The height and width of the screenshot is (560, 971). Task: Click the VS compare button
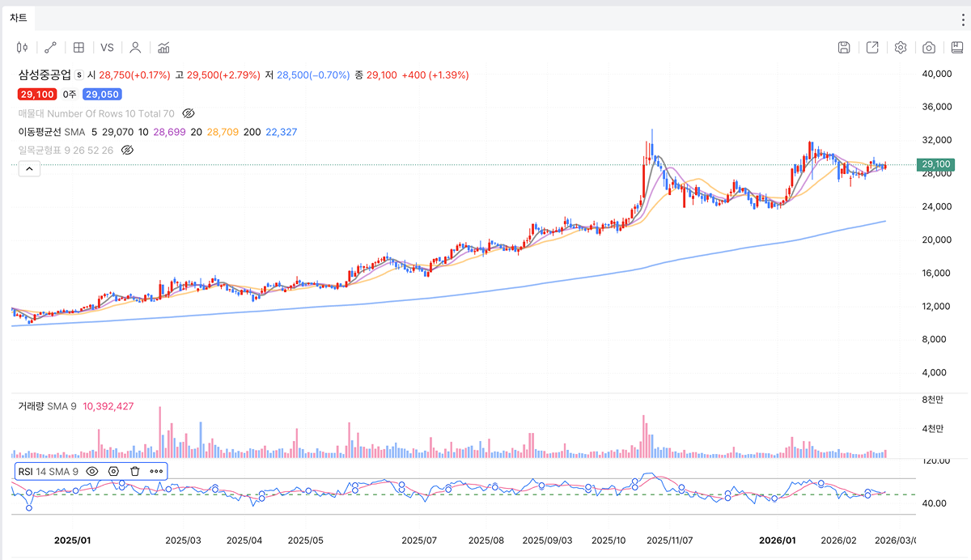tap(107, 48)
